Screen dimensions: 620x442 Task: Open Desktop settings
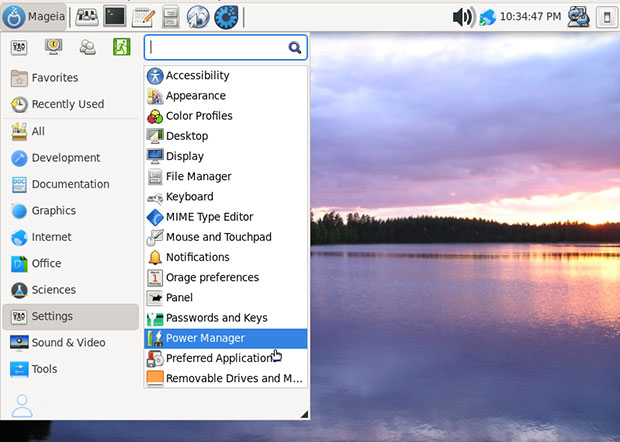226,136
